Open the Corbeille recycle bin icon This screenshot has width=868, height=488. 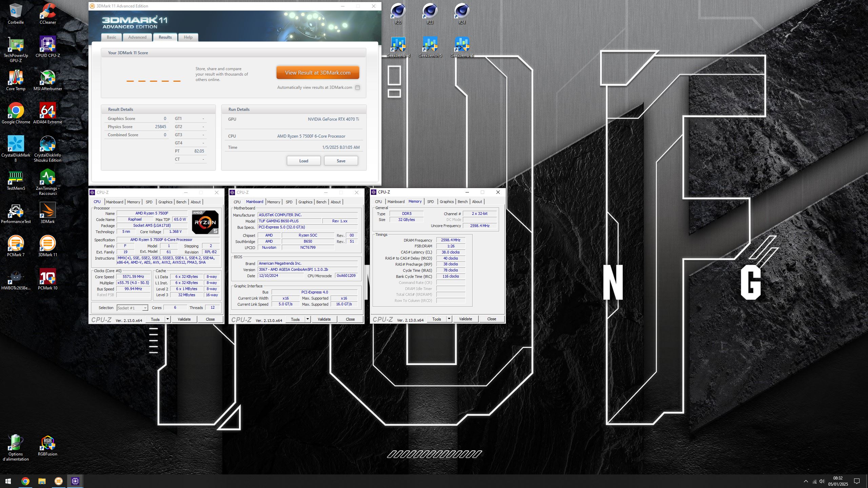16,14
